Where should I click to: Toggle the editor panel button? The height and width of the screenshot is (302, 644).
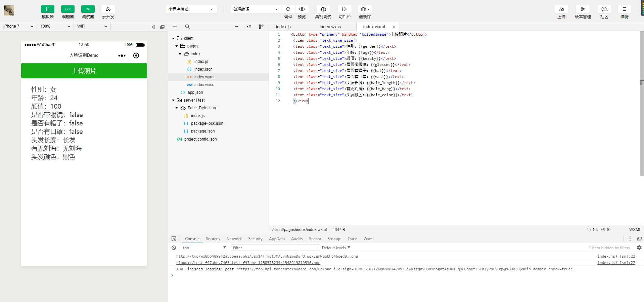[x=67, y=9]
